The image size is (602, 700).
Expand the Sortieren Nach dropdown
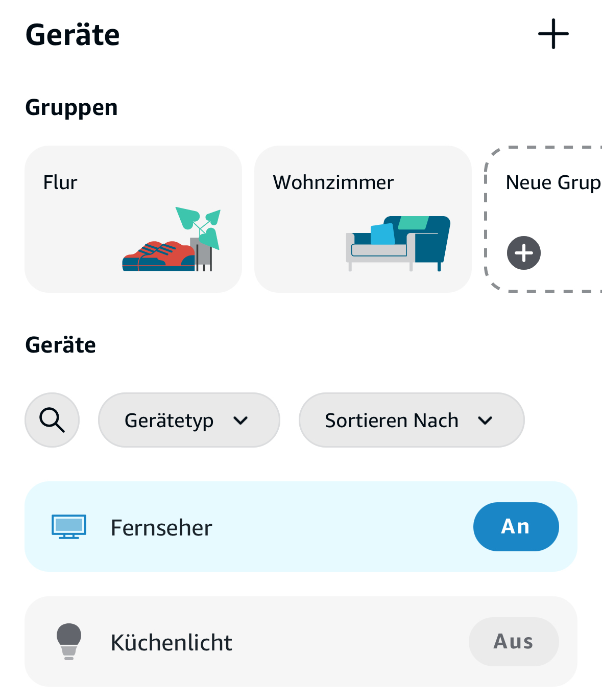coord(411,420)
